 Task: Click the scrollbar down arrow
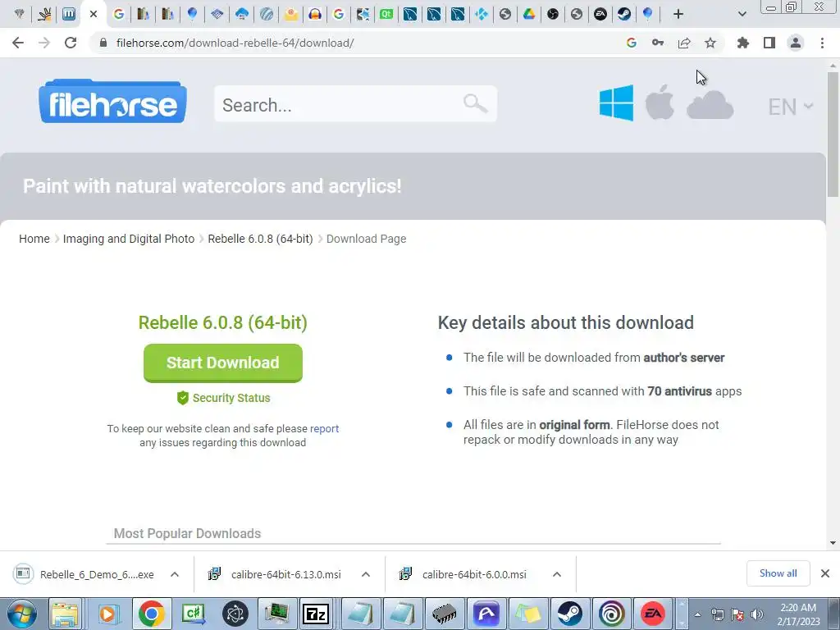[833, 543]
